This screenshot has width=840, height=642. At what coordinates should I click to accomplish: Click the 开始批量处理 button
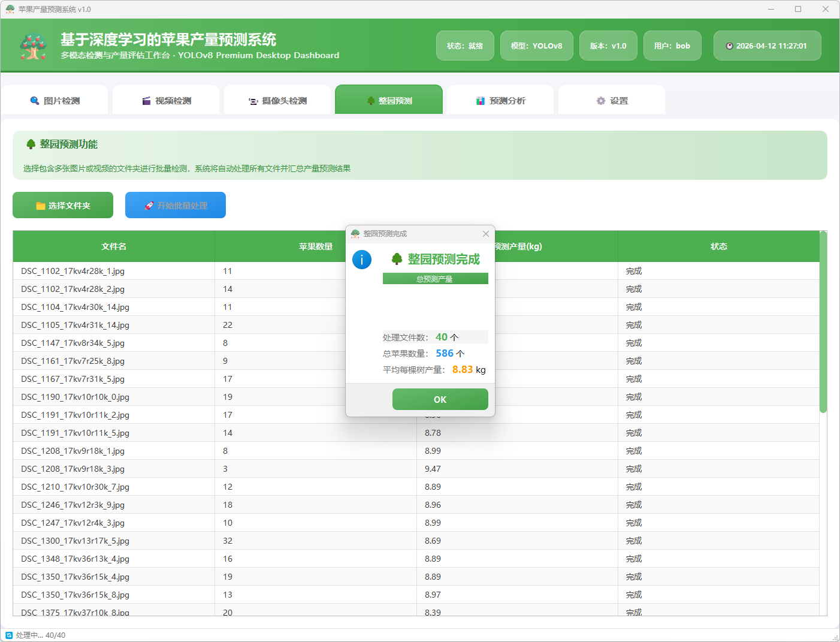176,206
